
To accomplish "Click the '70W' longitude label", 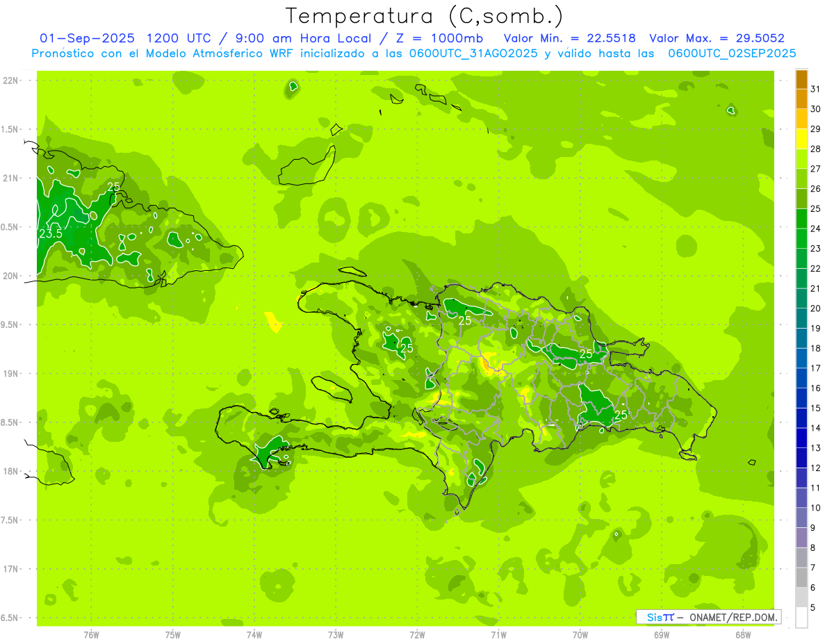I will (580, 634).
